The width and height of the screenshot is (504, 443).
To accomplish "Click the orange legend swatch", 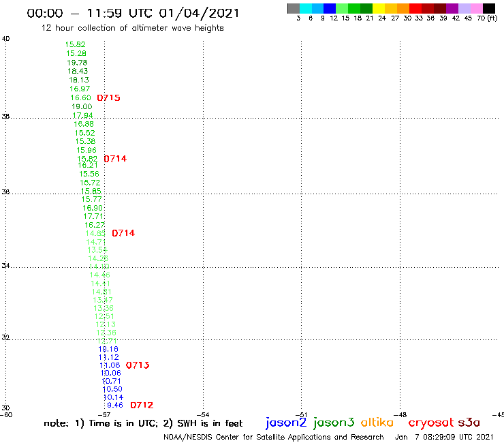I will point(403,8).
